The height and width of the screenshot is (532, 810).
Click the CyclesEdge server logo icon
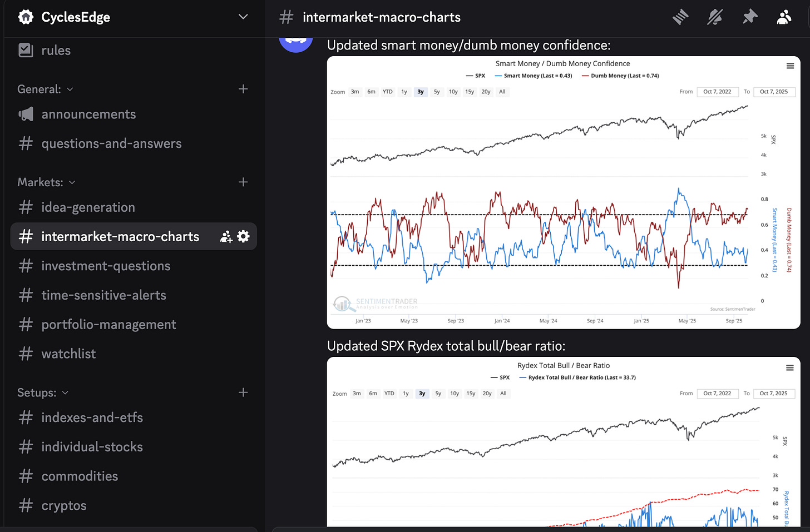(26, 17)
